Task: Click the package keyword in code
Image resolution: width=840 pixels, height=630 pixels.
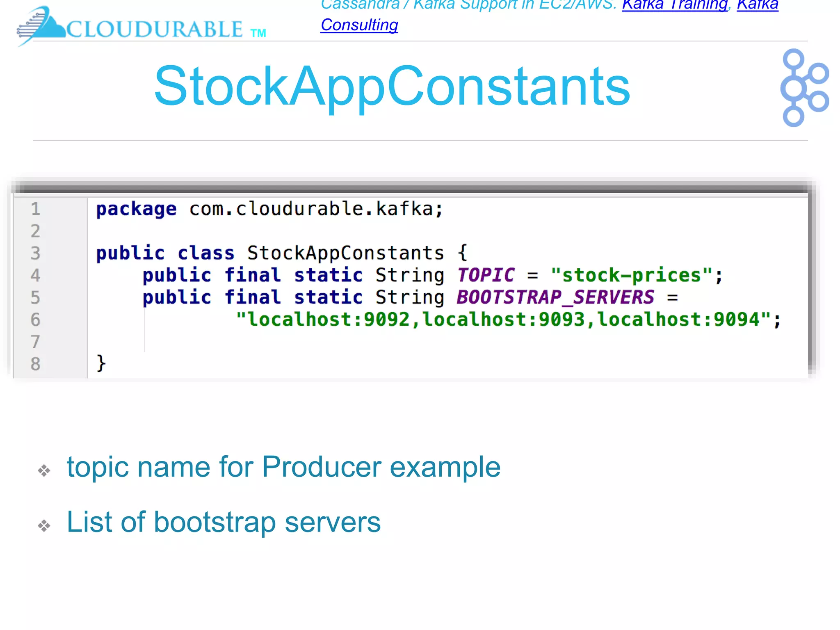Action: point(136,209)
